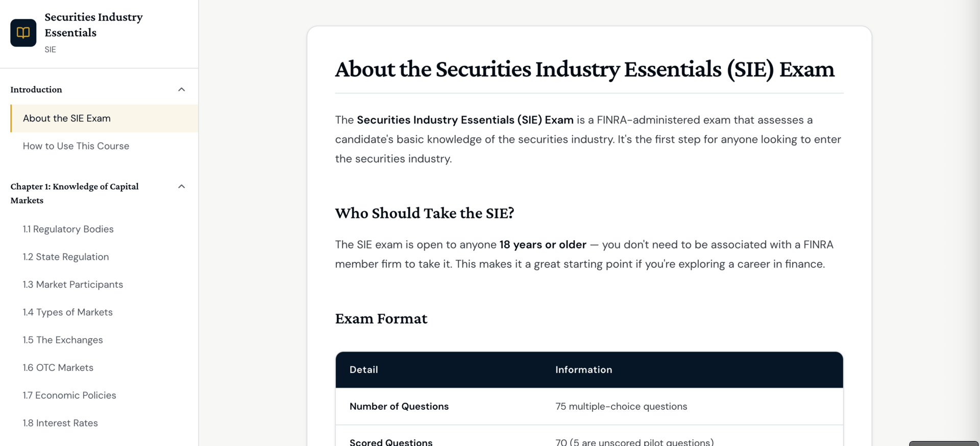Select 1.6 OTC Markets lesson

tap(58, 367)
